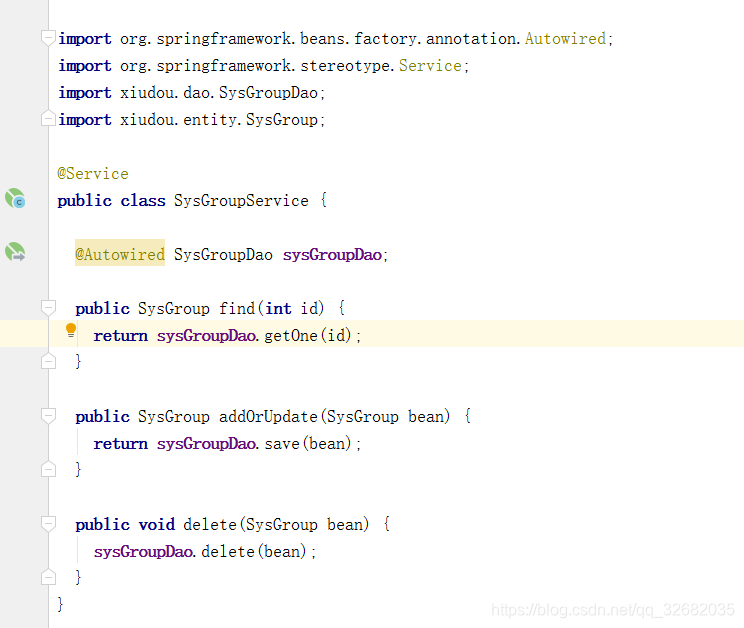Click SysGroupDao in the xiudou.dao import

coord(268,92)
